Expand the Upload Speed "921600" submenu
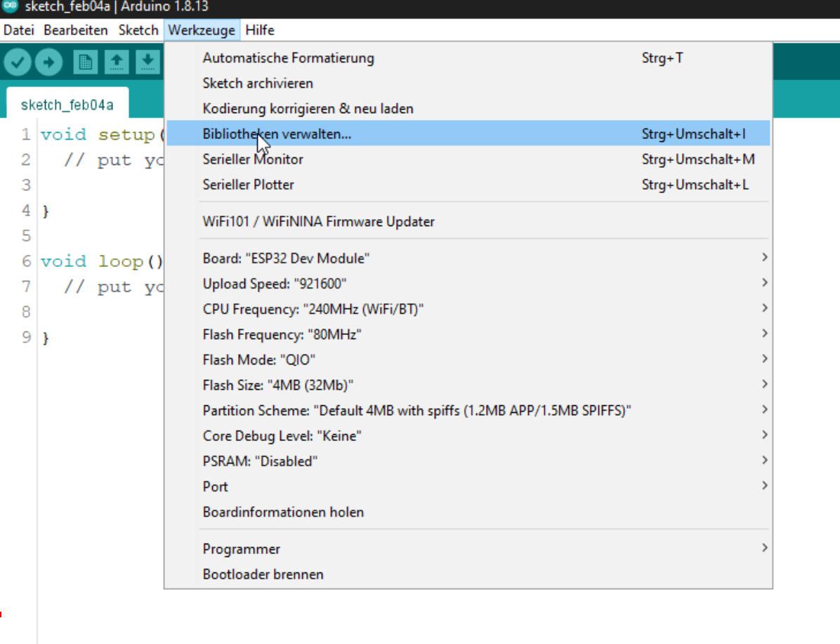The image size is (840, 644). click(275, 284)
